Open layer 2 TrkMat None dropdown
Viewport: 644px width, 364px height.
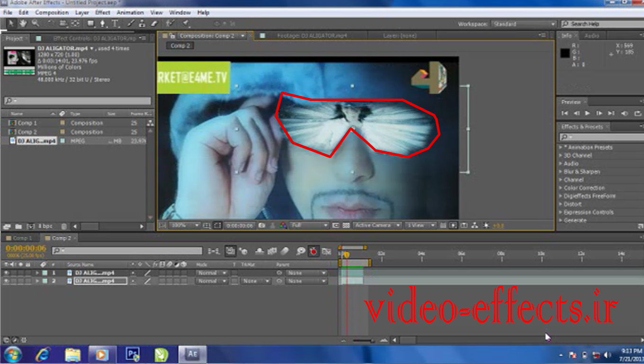coord(255,281)
